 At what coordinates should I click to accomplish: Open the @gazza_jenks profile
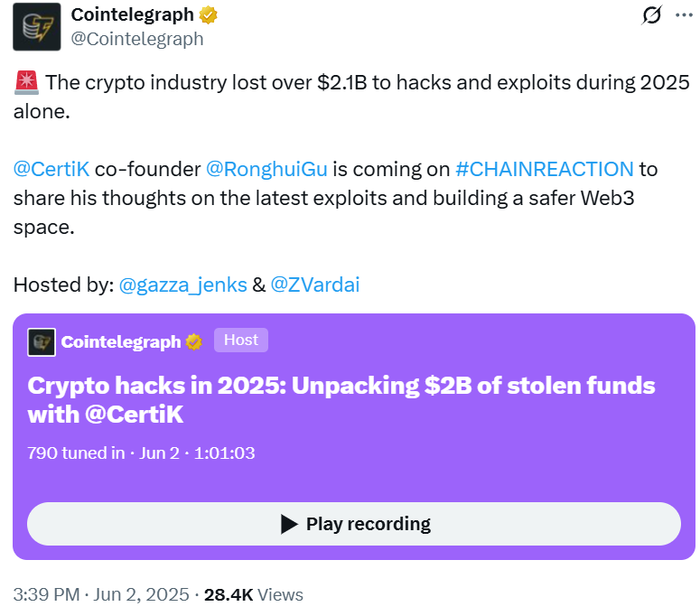[183, 285]
